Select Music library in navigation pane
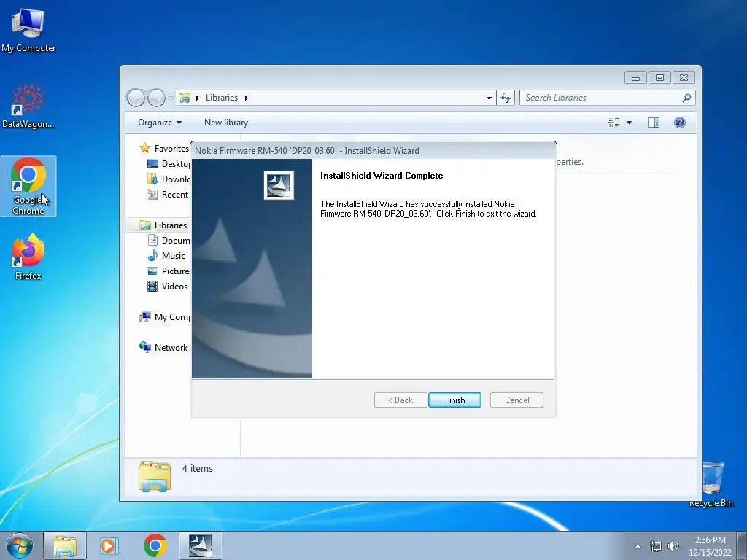The image size is (747, 560). 166,256
